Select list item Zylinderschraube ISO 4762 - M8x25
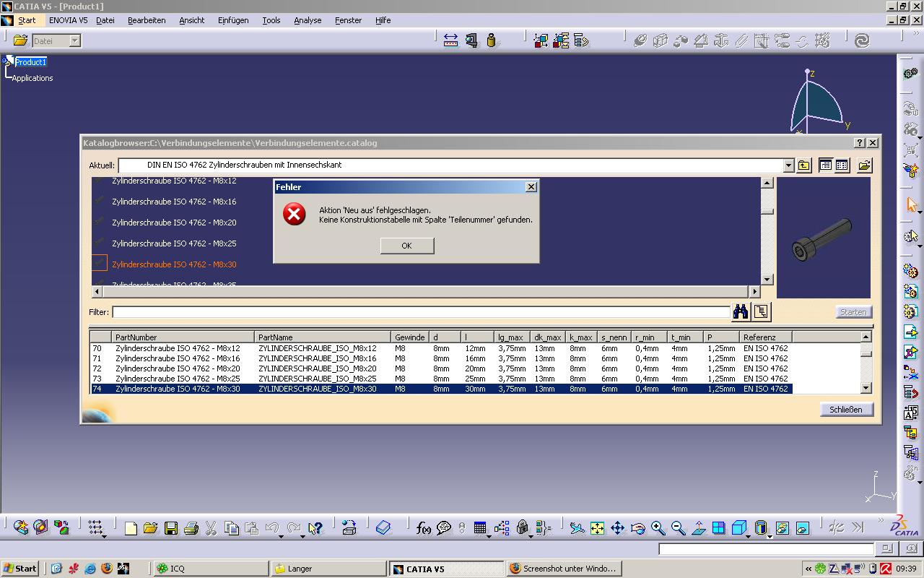This screenshot has width=924, height=578. coord(174,243)
